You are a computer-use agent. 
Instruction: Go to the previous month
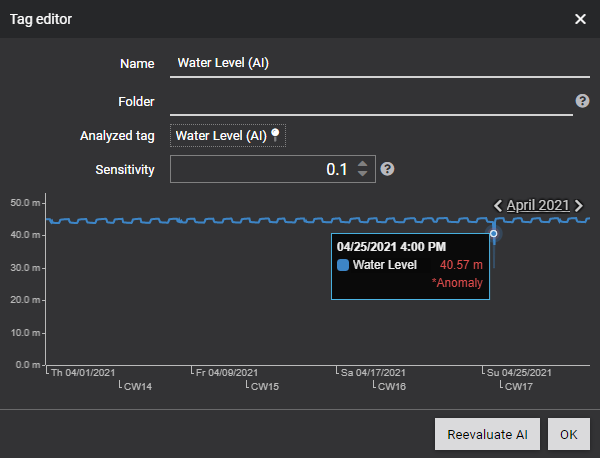click(x=497, y=206)
